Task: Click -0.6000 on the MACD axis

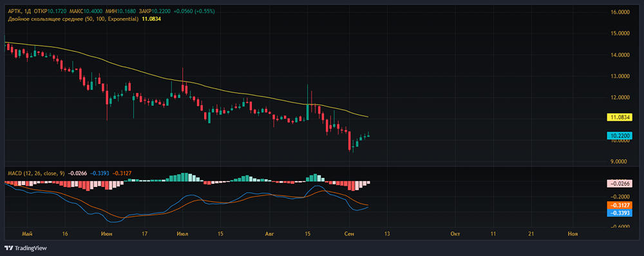Action: pos(620,226)
